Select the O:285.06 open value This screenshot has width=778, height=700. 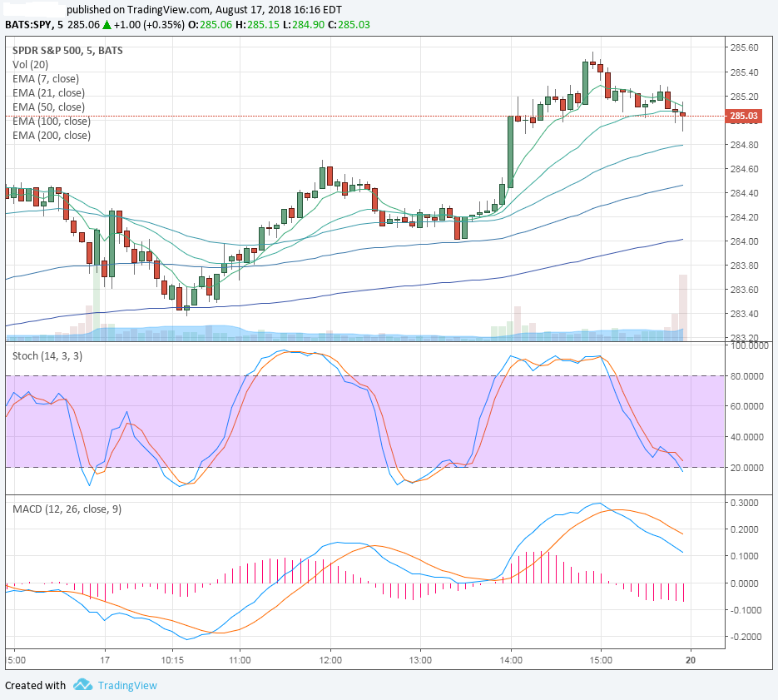[x=210, y=25]
